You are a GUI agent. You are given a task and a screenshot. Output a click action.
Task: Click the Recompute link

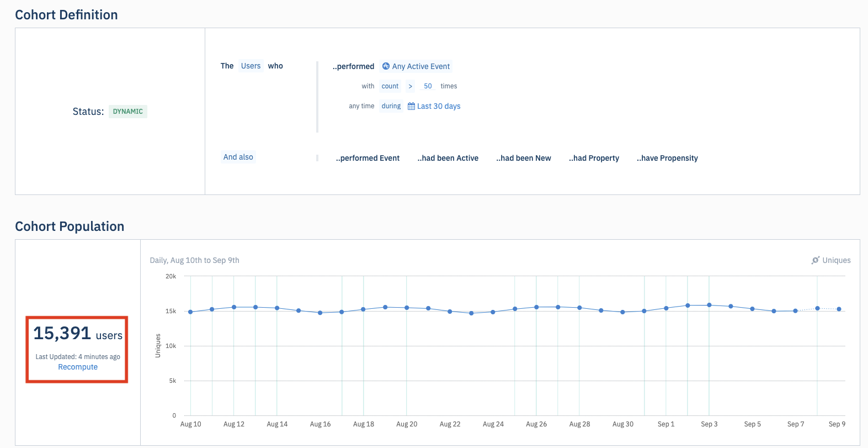pos(78,367)
